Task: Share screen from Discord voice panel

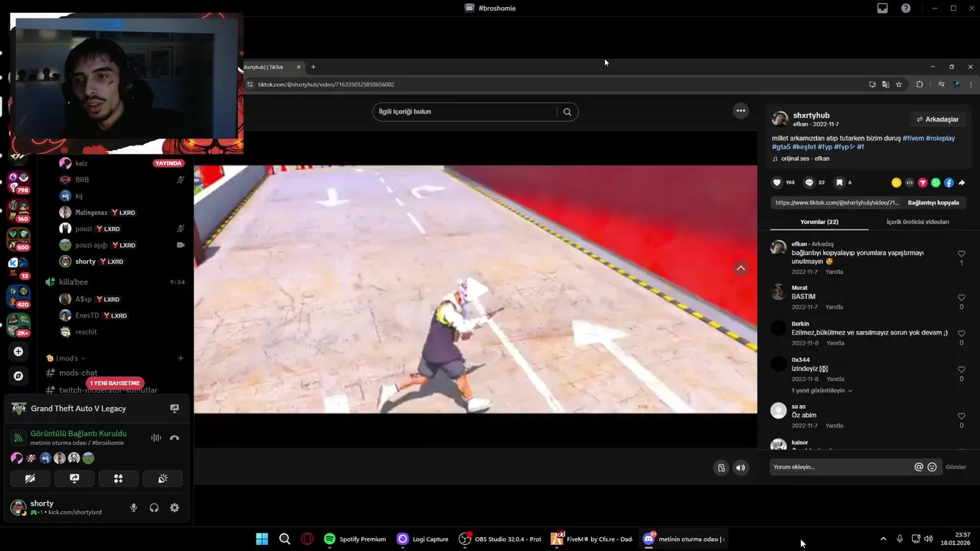Action: [x=74, y=478]
